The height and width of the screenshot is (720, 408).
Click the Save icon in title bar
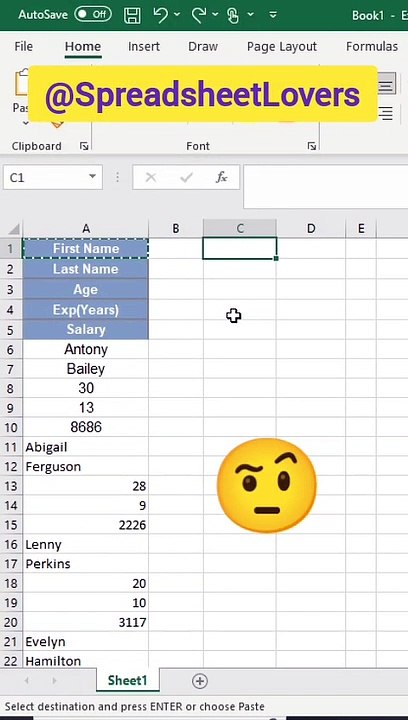(x=132, y=15)
